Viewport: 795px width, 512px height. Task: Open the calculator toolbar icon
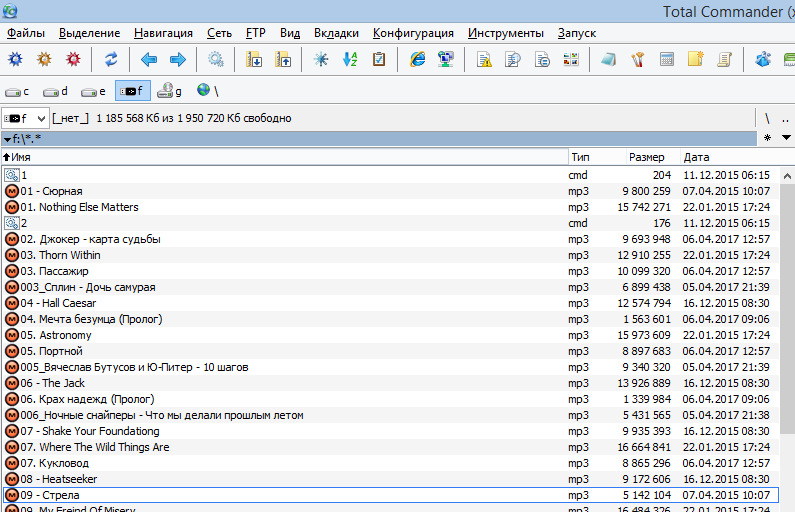coord(667,59)
